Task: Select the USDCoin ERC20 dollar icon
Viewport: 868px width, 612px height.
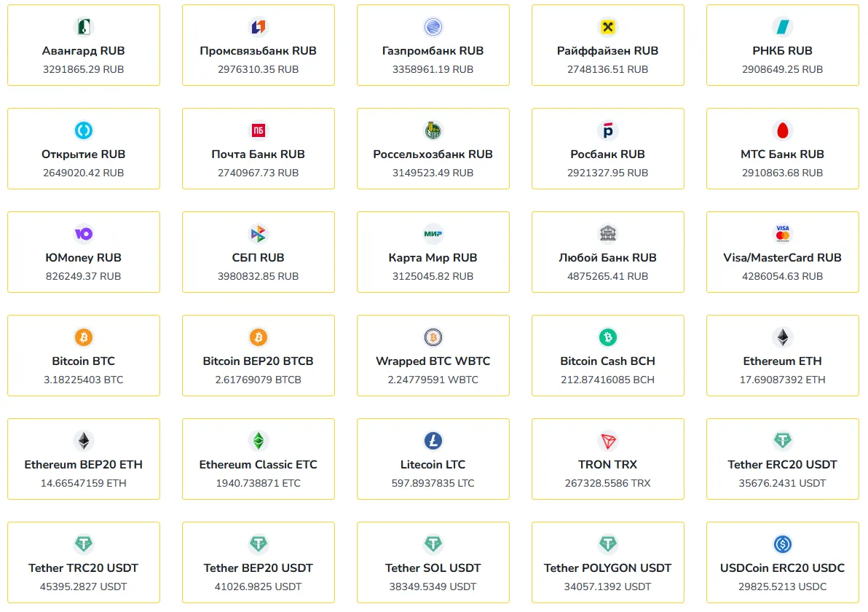Action: point(782,544)
